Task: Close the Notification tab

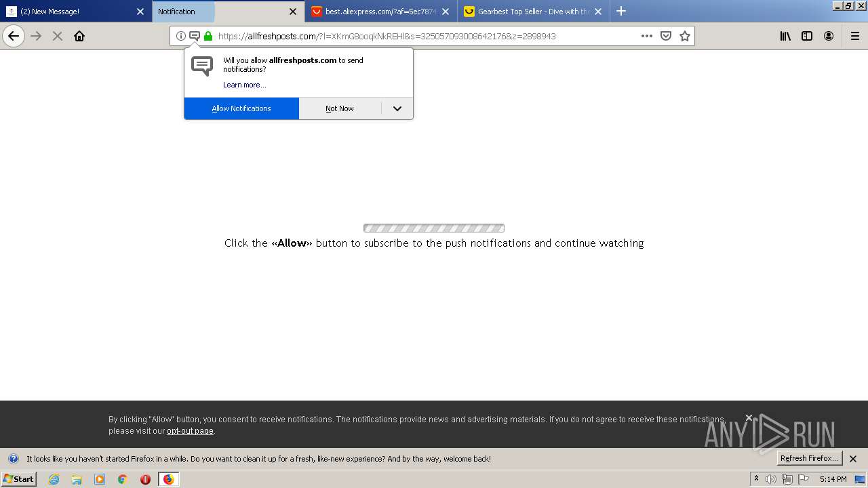Action: coord(293,12)
